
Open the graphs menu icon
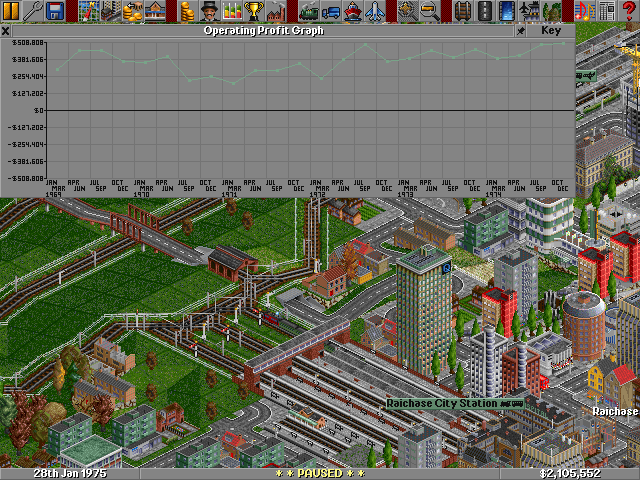(231, 11)
